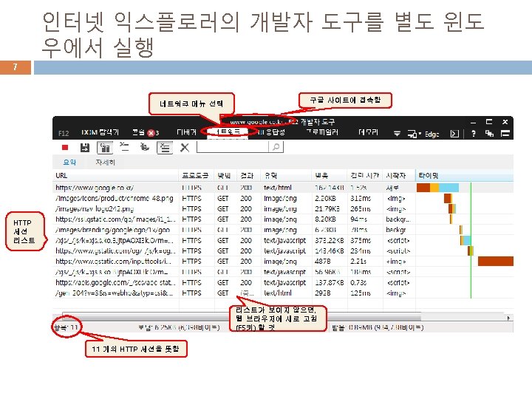The height and width of the screenshot is (399, 532).
Task: Click timing bar of google.co.kr row
Action: coord(437,188)
